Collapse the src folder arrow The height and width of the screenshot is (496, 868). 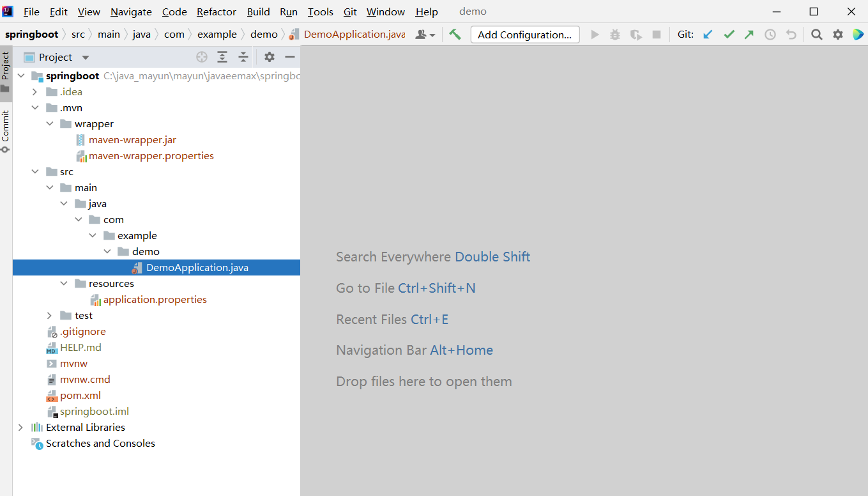(35, 172)
